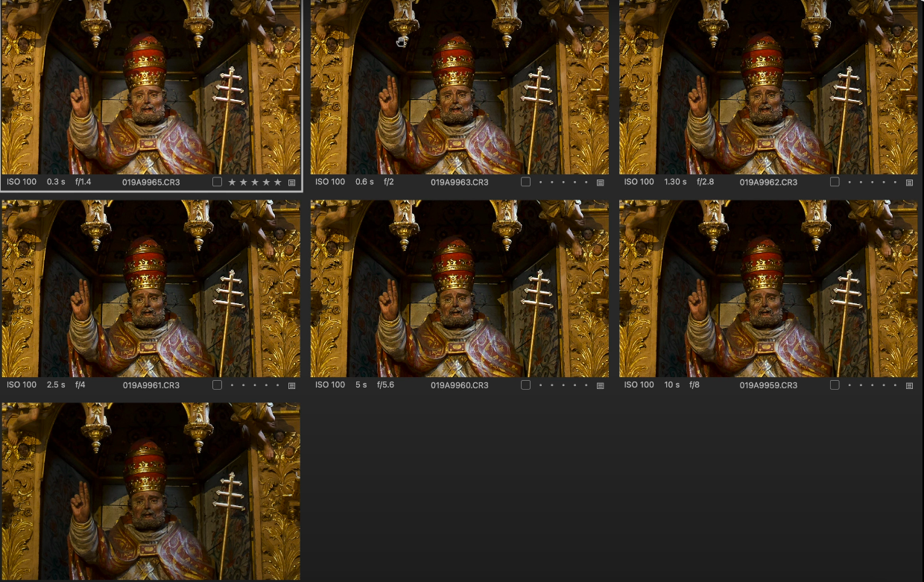Click the filename label 019A9961.CR3
This screenshot has width=924, height=582.
click(x=151, y=385)
